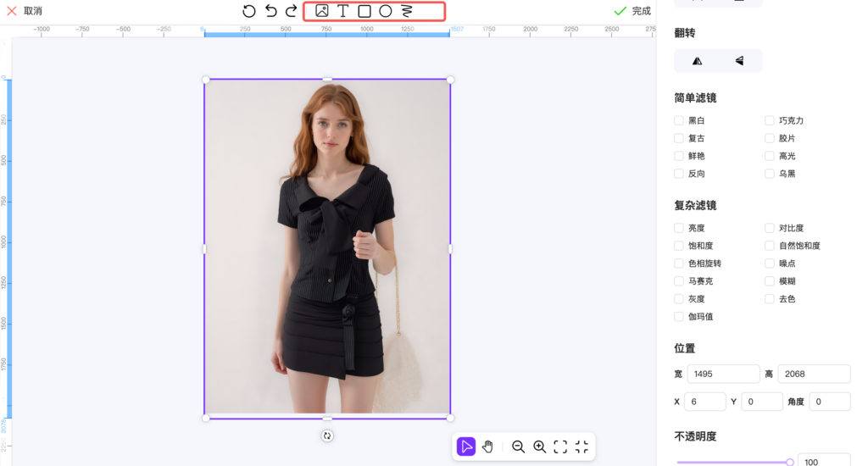Image resolution: width=868 pixels, height=466 pixels.
Task: Click 完成 to finish editing
Action: tap(632, 11)
